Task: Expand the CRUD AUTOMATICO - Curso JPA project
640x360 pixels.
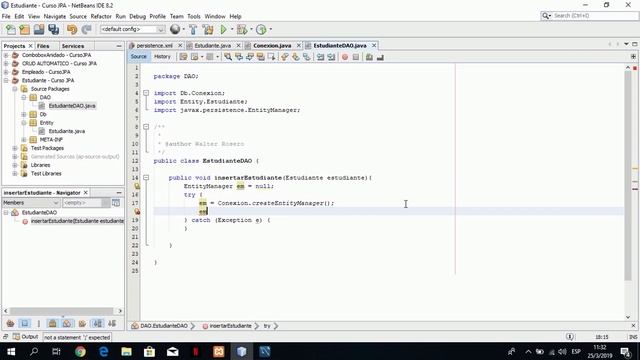Action: pyautogui.click(x=6, y=64)
